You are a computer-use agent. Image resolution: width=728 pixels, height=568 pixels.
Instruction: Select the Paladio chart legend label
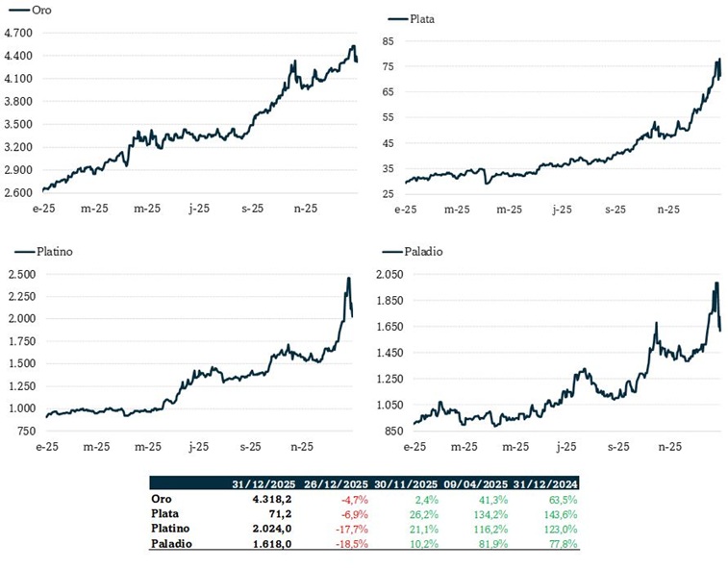[x=426, y=251]
